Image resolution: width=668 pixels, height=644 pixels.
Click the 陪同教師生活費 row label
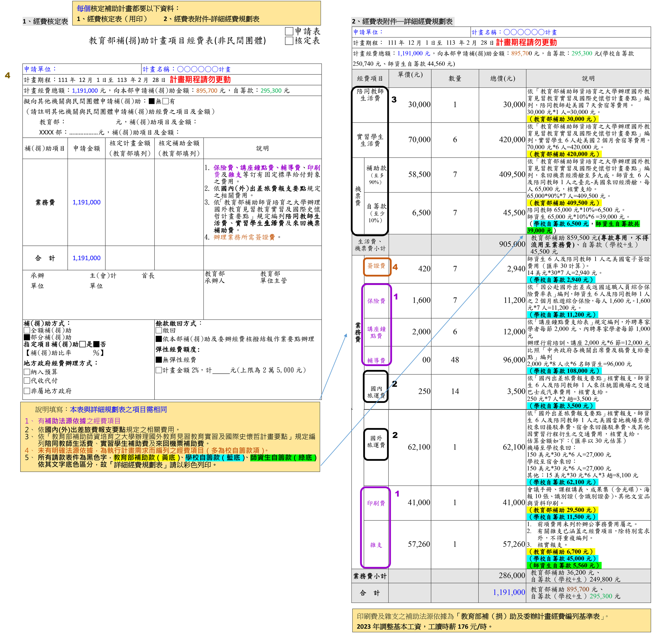tap(370, 95)
